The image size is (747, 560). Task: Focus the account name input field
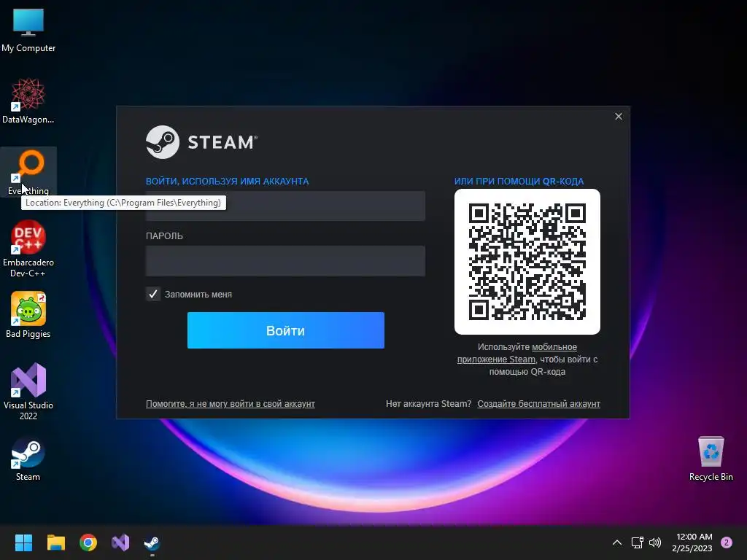[285, 206]
